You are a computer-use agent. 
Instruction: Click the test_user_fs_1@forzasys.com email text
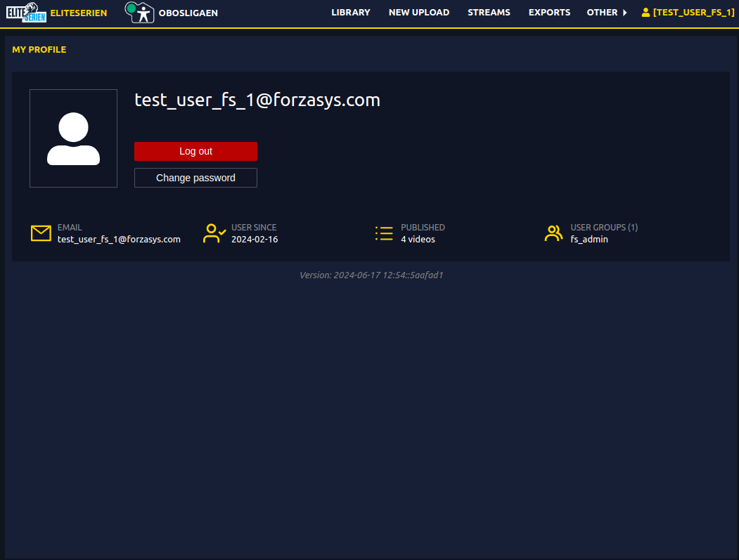118,239
